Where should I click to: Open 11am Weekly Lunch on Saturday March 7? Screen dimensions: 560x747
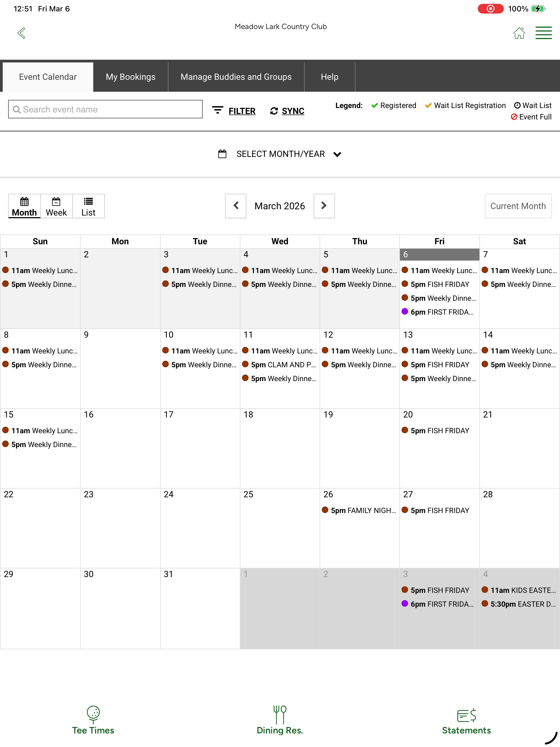coord(519,271)
